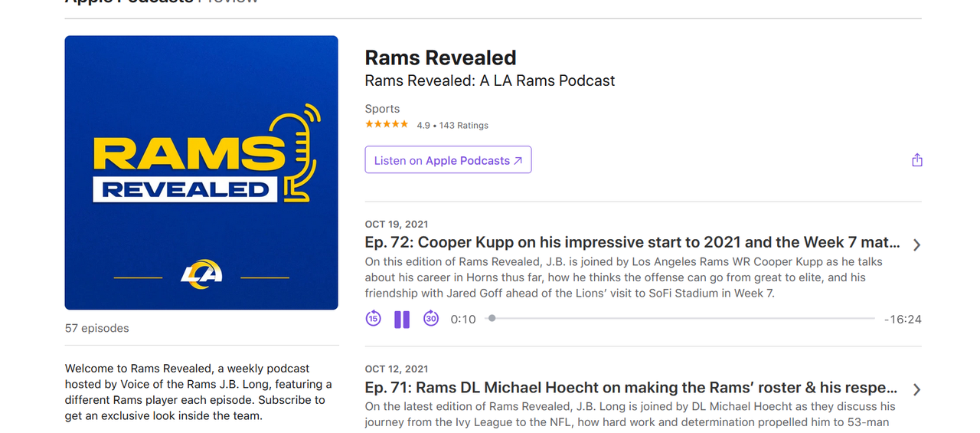The image size is (980, 433).
Task: Click the remaining time -16:24 label
Action: (x=903, y=320)
